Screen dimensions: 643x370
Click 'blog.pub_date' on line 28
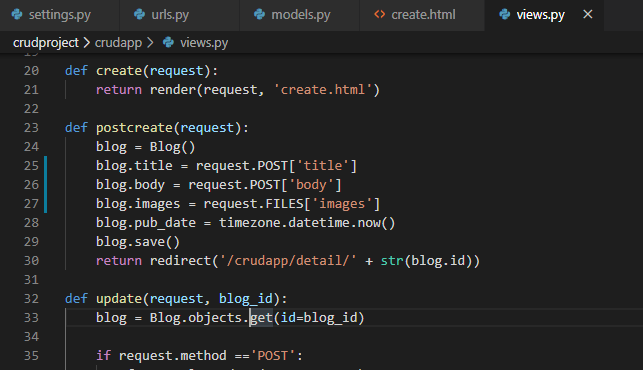coord(146,223)
